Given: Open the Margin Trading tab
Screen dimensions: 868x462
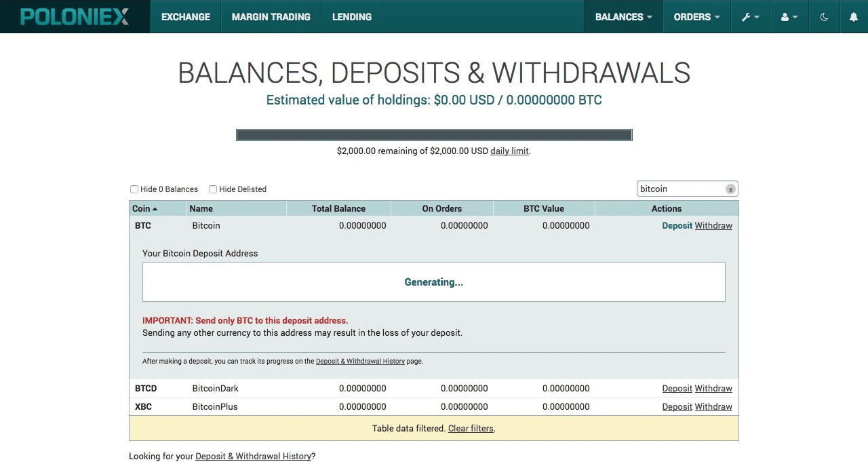Looking at the screenshot, I should 271,17.
